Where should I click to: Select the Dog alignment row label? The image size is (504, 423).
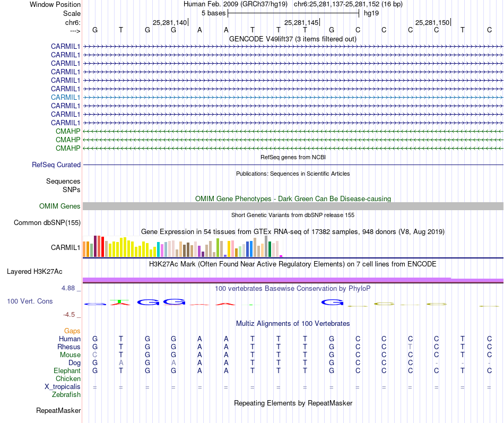(74, 363)
